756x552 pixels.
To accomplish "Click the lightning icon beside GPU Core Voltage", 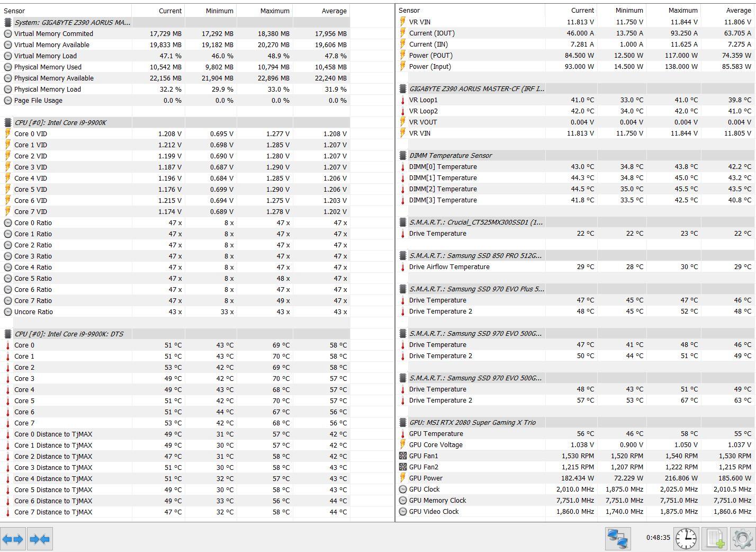I will [403, 445].
